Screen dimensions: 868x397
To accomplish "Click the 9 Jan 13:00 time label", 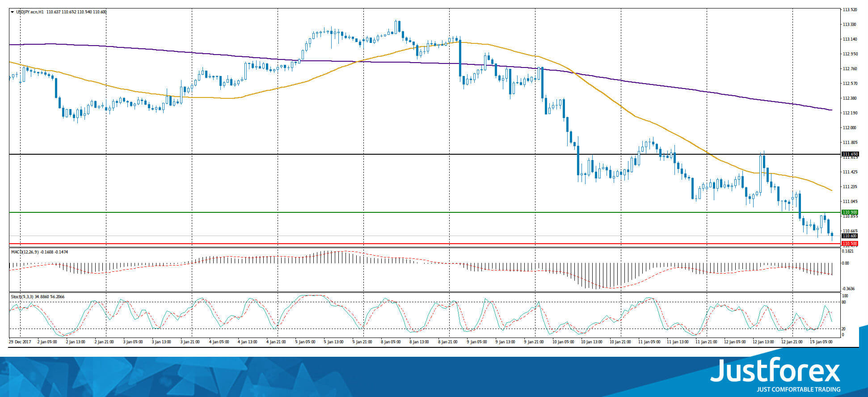I will [505, 342].
